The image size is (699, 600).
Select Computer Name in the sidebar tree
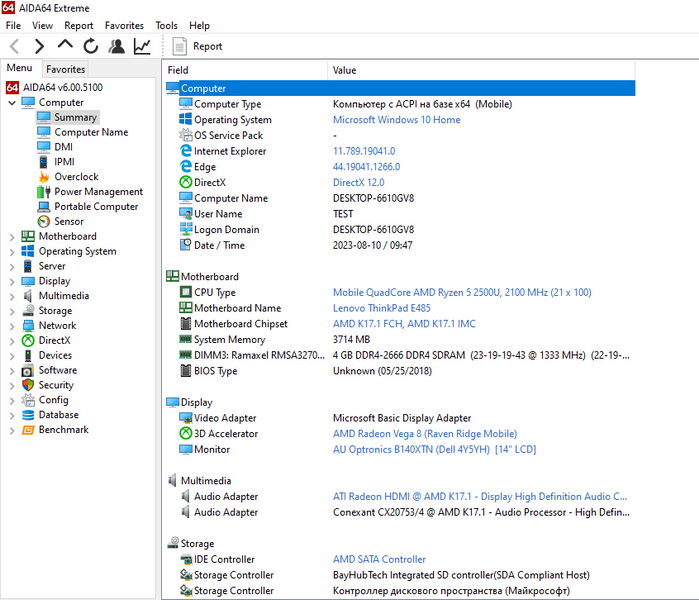tap(91, 132)
